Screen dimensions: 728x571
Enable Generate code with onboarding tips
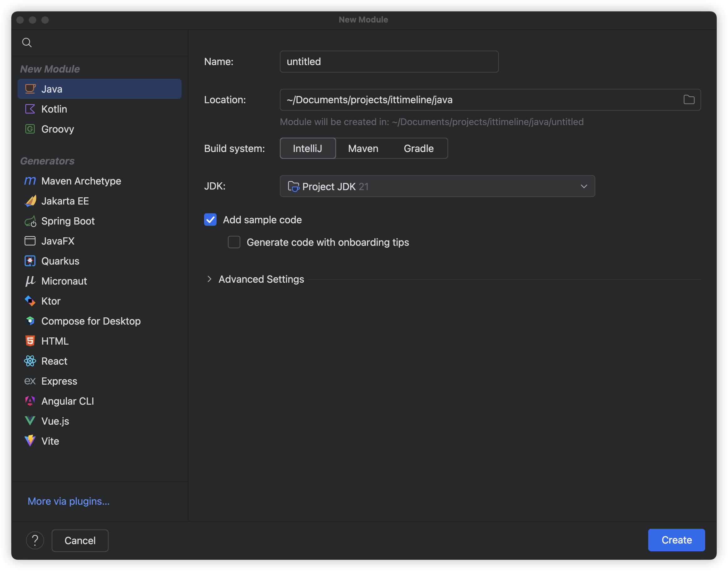click(234, 242)
